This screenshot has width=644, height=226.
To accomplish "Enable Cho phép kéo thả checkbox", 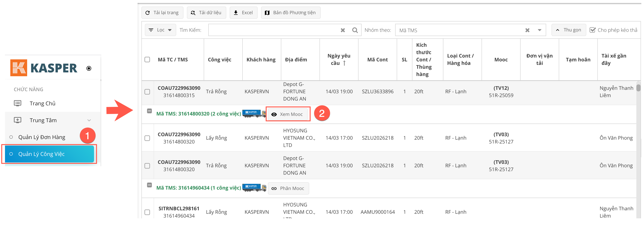I will [x=593, y=30].
